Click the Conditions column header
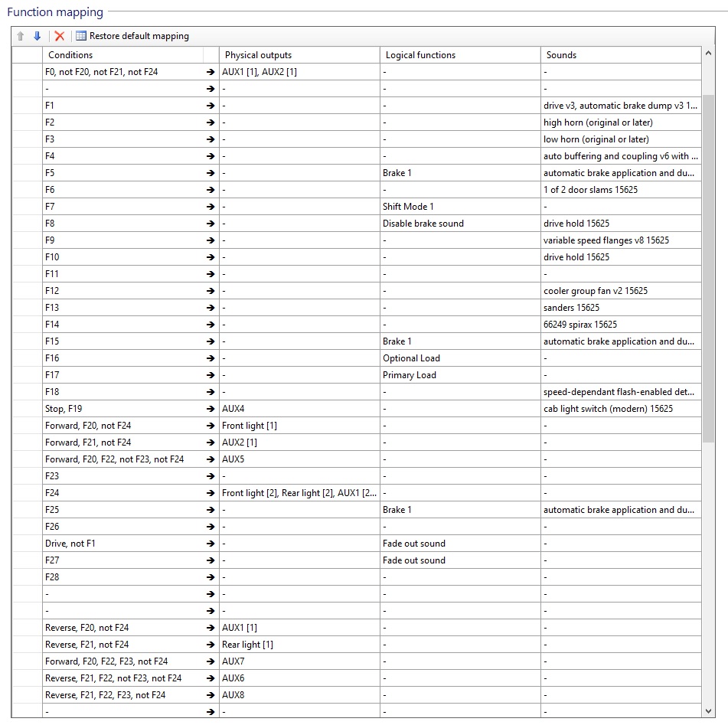 pyautogui.click(x=122, y=55)
